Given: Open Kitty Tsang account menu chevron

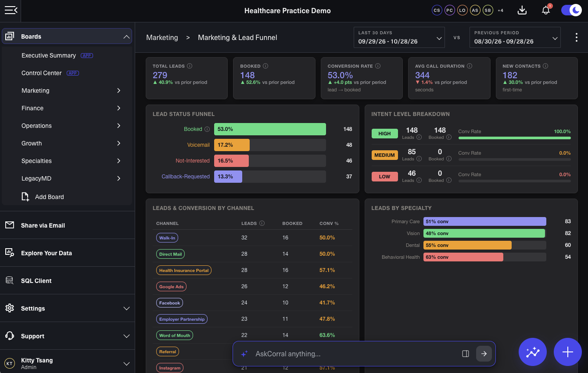Looking at the screenshot, I should pos(126,364).
